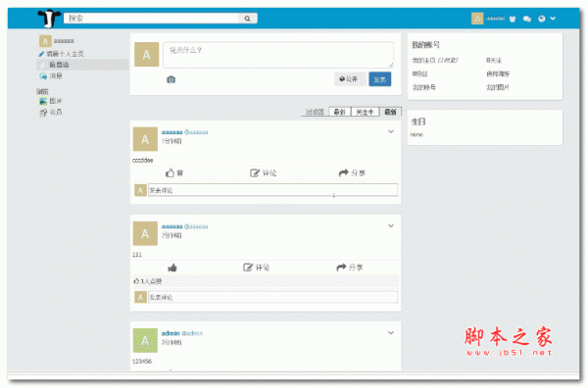
Task: Click the pencil edit profile icon in the sidebar
Action: tap(41, 54)
